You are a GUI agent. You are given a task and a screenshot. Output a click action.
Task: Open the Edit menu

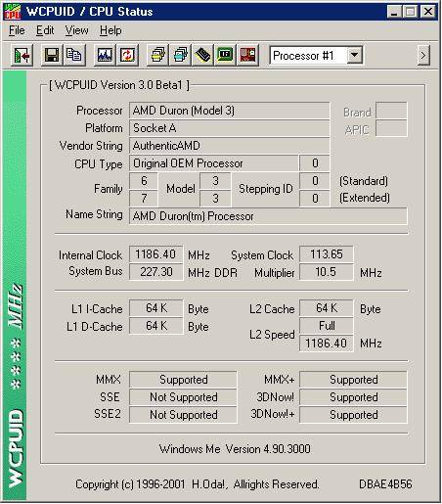pyautogui.click(x=45, y=30)
